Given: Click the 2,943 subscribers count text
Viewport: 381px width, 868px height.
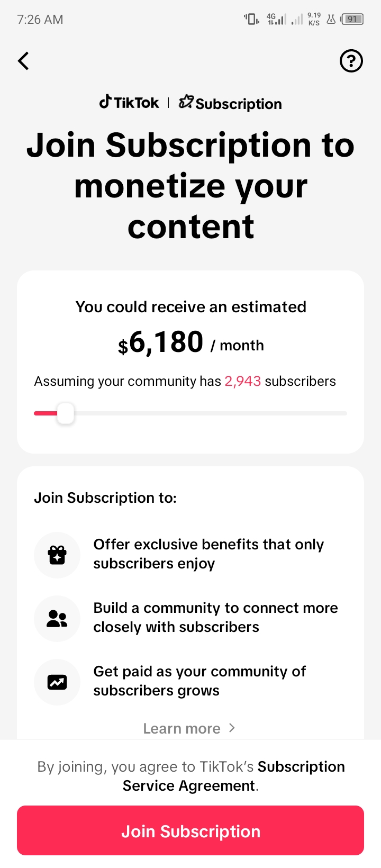Looking at the screenshot, I should coord(243,381).
